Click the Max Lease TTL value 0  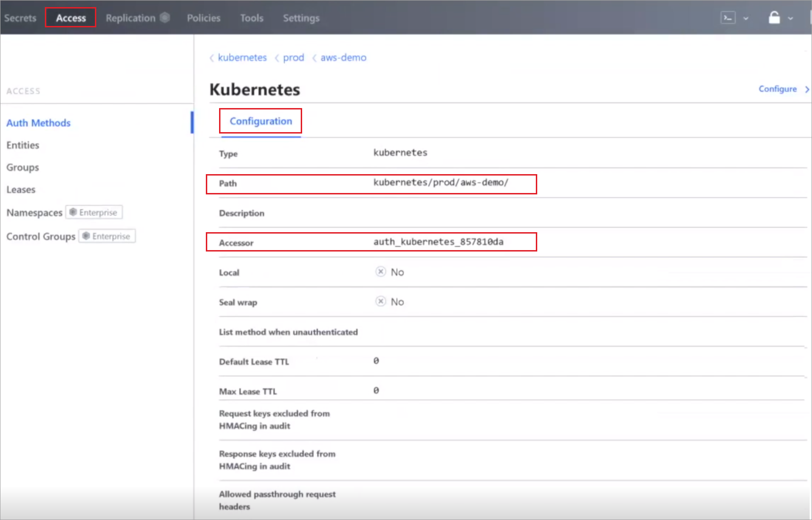(376, 390)
